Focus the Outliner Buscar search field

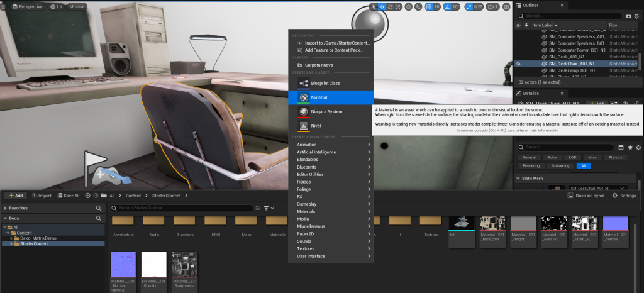569,16
